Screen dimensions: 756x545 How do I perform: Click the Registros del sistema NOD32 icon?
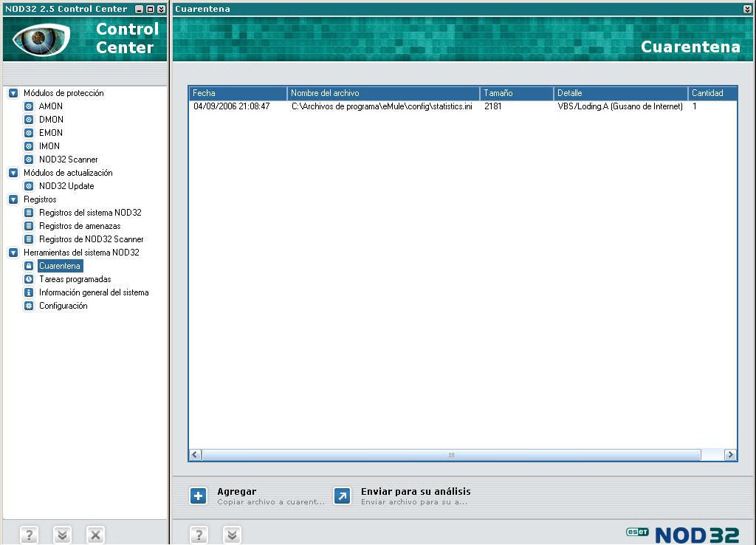pos(29,213)
